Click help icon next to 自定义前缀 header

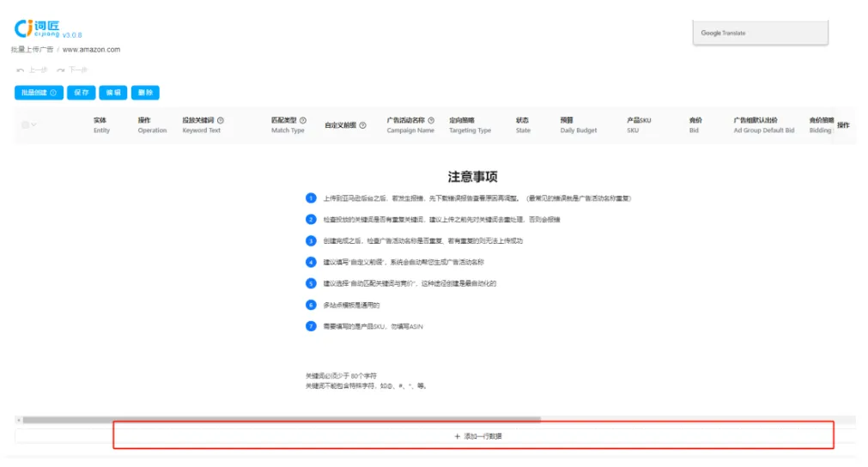pyautogui.click(x=362, y=125)
